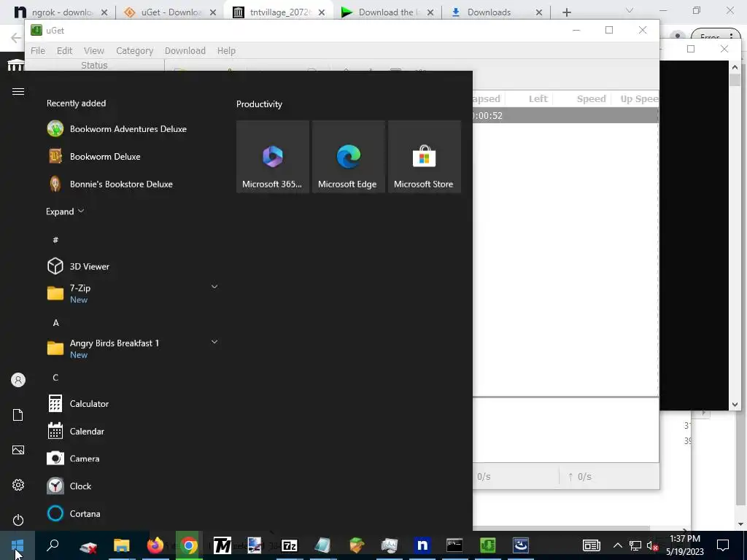Open the network tray icon

pyautogui.click(x=635, y=545)
